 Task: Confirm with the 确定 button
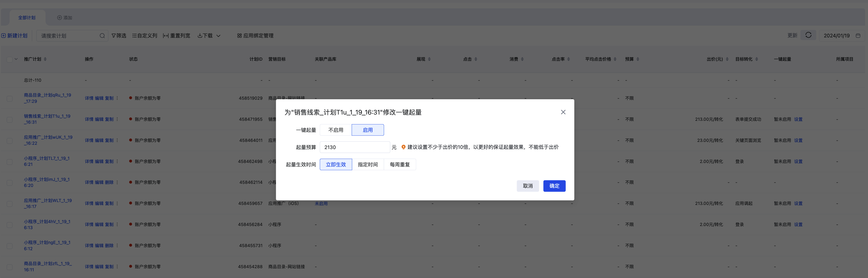(x=554, y=186)
